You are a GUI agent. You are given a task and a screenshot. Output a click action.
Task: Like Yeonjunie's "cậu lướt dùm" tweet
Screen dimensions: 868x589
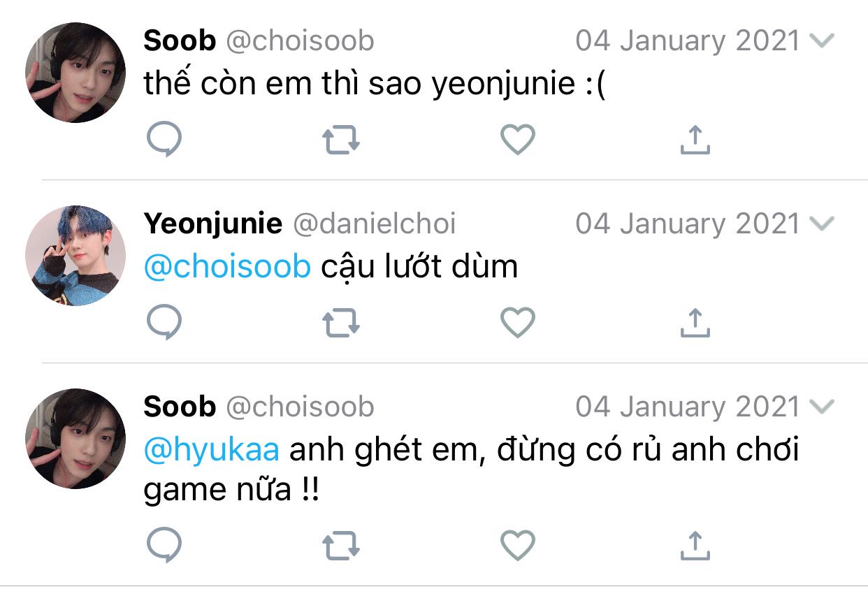518,323
